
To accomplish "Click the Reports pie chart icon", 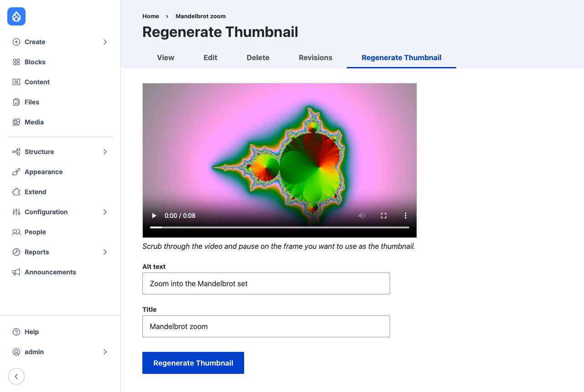I will pos(16,252).
